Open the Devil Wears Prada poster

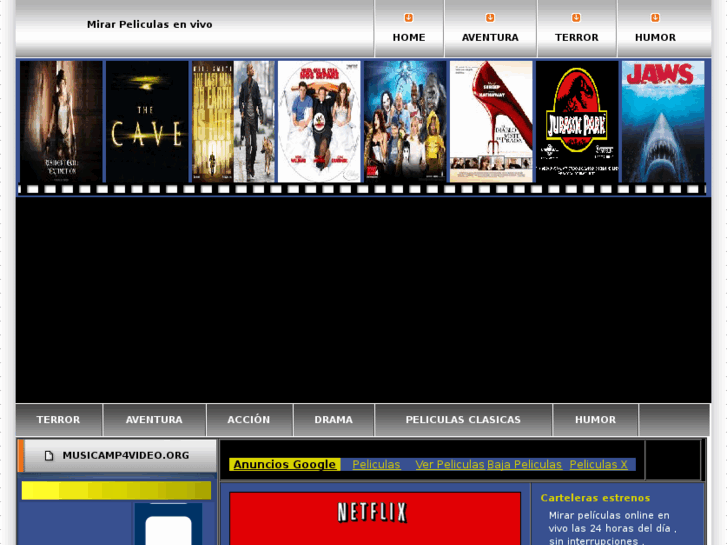point(491,122)
